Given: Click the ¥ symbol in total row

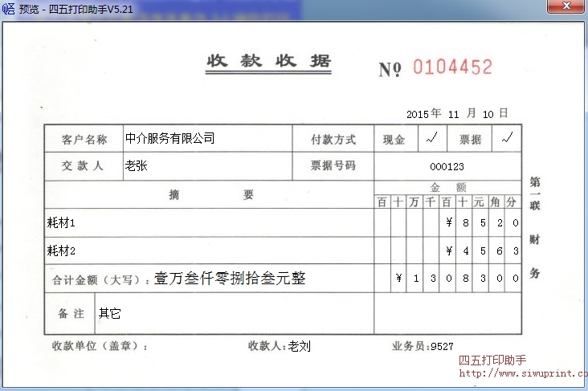Looking at the screenshot, I should (399, 278).
